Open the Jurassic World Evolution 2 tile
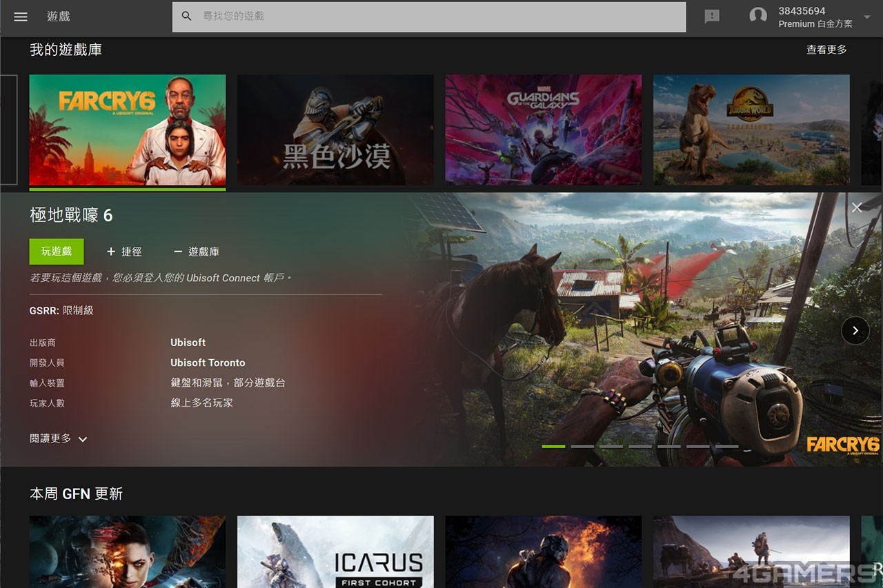Screen dimensions: 883x588 click(x=751, y=130)
